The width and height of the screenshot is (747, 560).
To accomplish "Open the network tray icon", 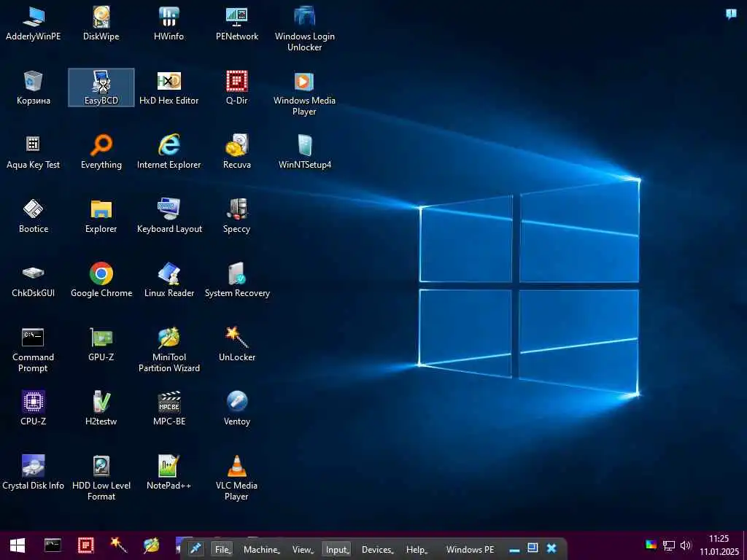I will [669, 545].
